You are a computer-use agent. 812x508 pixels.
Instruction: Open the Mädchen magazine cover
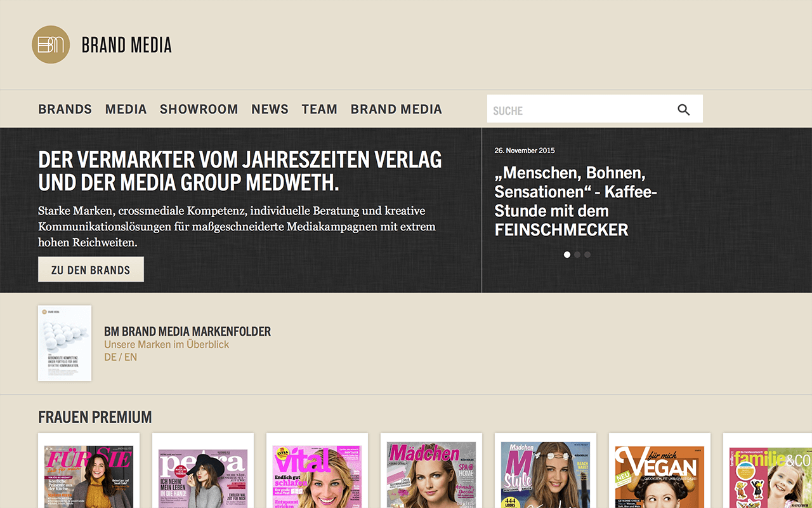click(431, 471)
